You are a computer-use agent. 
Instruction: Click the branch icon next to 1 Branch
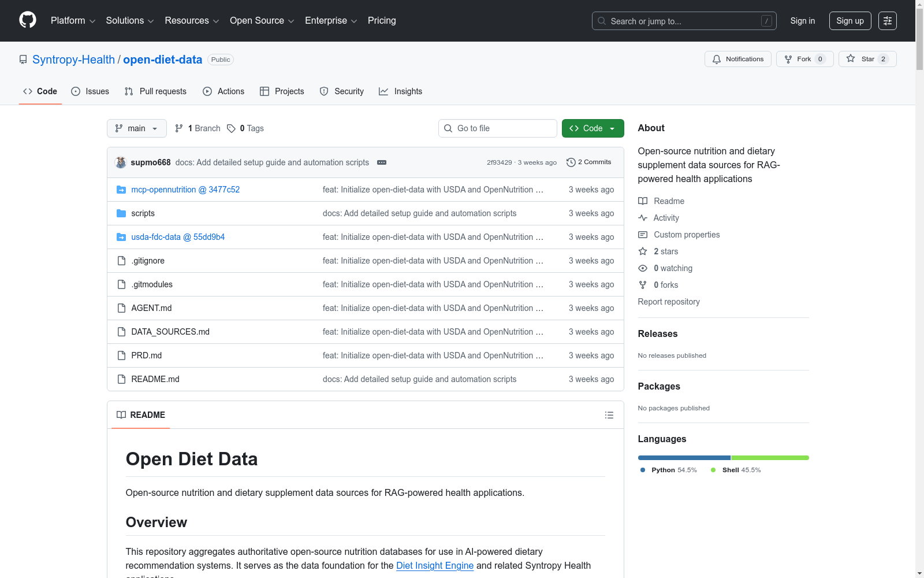pyautogui.click(x=179, y=128)
